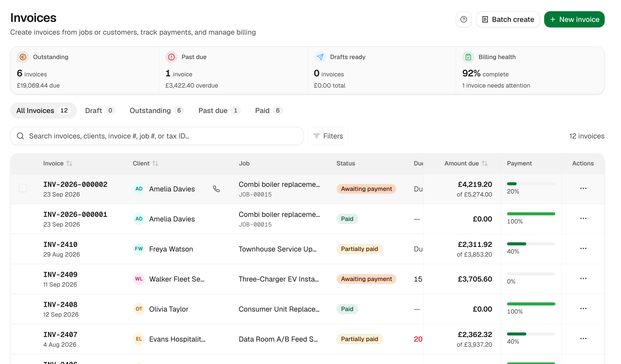The height and width of the screenshot is (364, 621).
Task: Click Freya Watson's FW avatar
Action: 139,249
